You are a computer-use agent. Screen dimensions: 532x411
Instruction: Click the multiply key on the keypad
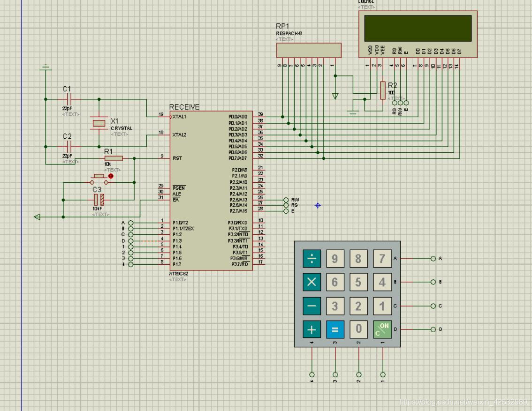tap(312, 282)
